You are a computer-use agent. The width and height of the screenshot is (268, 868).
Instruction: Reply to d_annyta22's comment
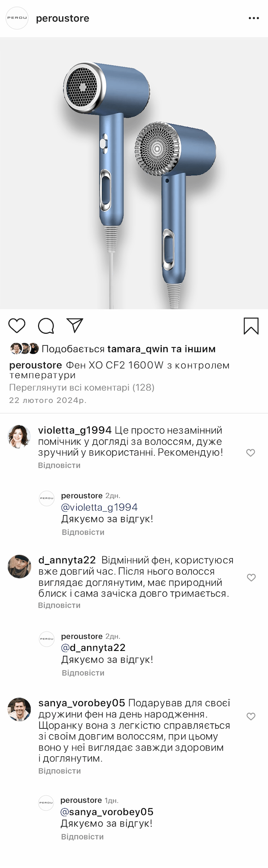coord(59,605)
